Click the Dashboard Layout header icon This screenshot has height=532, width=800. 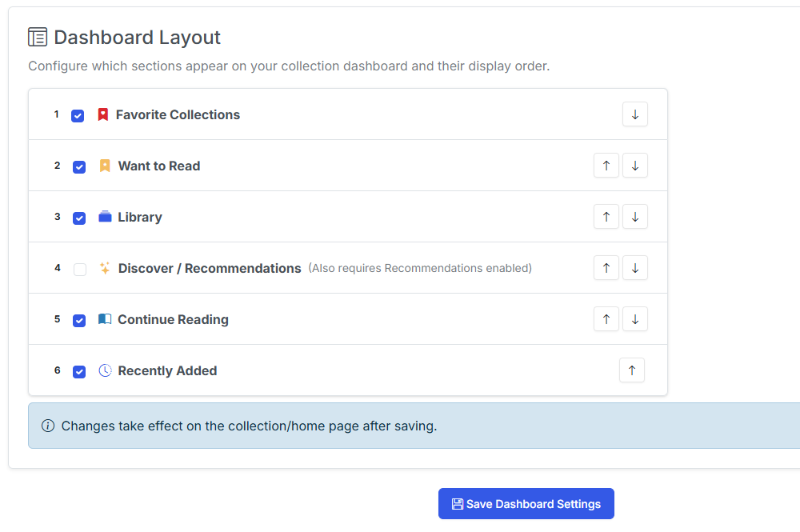tap(36, 36)
